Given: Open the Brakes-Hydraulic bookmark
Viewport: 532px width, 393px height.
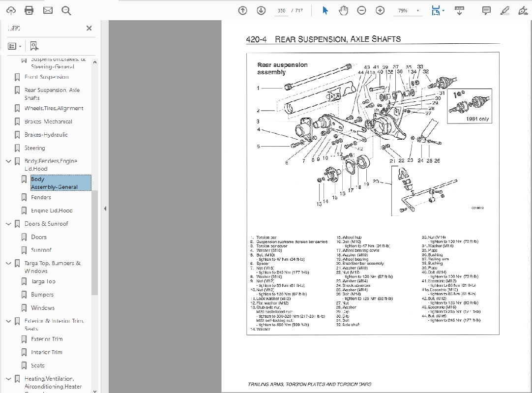Looking at the screenshot, I should 46,135.
